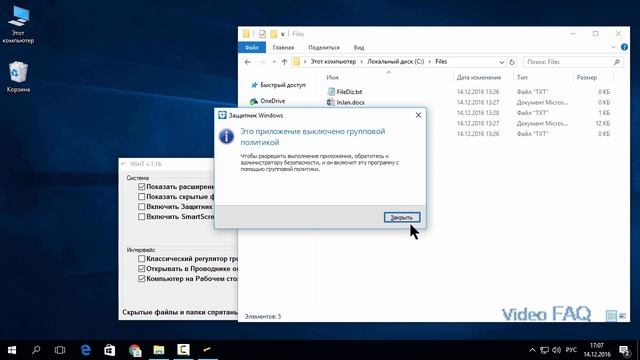
Task: Open Поделиться ribbon tab in Explorer
Action: pos(324,47)
